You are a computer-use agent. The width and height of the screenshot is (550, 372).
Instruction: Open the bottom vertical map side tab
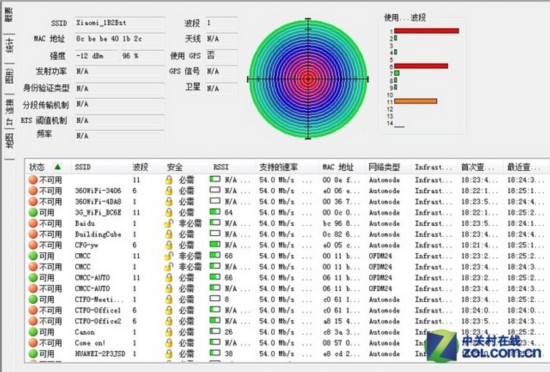pyautogui.click(x=9, y=141)
